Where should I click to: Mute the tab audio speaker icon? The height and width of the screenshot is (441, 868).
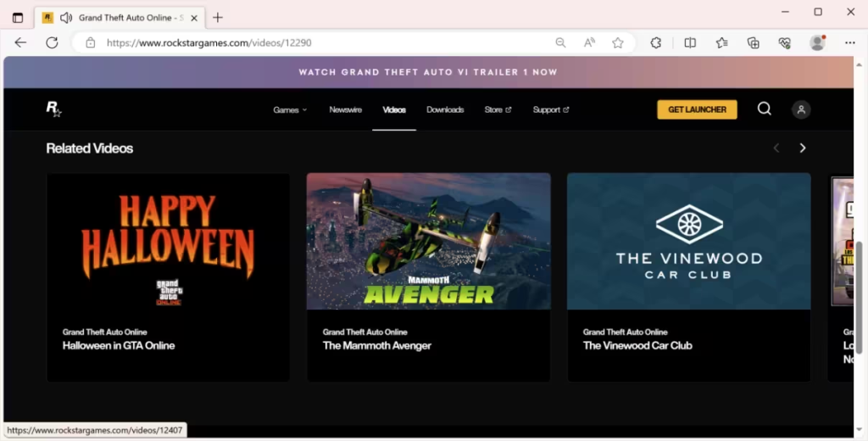pyautogui.click(x=66, y=18)
